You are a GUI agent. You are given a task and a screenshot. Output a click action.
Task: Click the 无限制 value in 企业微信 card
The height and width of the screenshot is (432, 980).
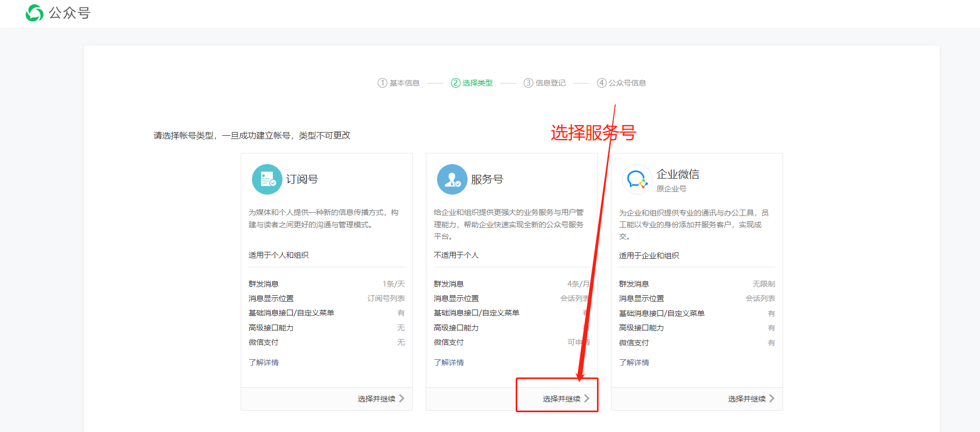[764, 284]
